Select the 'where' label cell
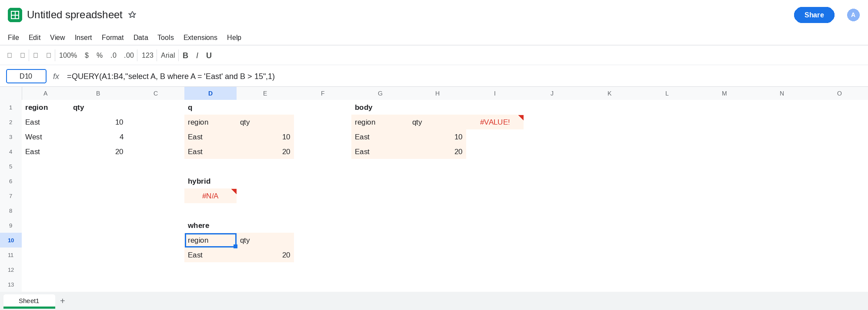The width and height of the screenshot is (868, 310). point(210,225)
